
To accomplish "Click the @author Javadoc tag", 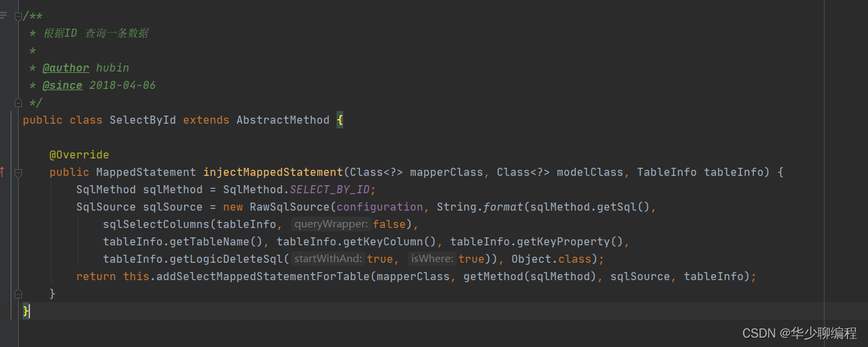I will 65,68.
